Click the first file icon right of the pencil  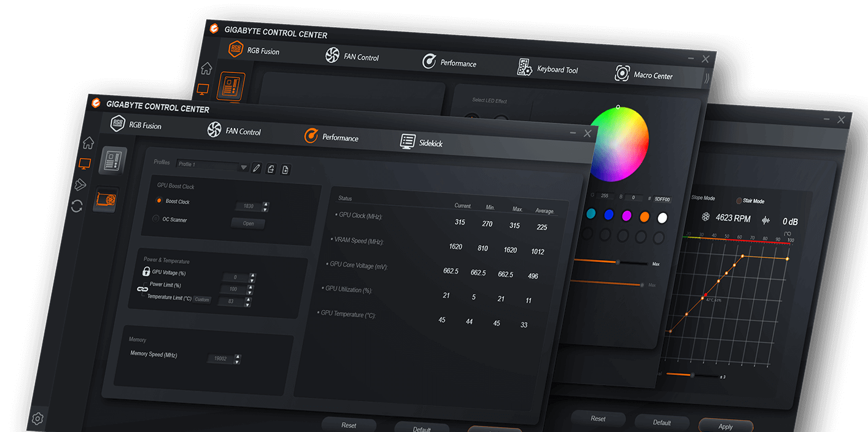point(271,169)
